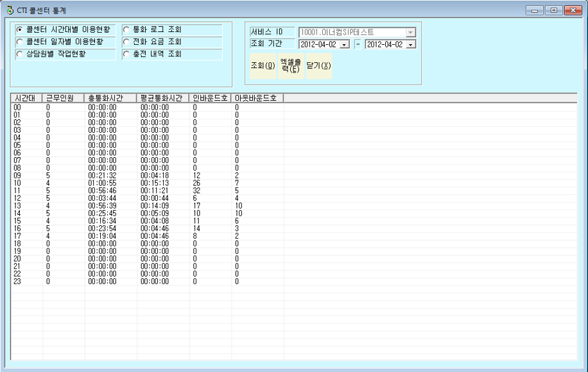Screen dimensions: 588x372
Task: Click the CTI app icon in title bar
Action: (x=10, y=10)
